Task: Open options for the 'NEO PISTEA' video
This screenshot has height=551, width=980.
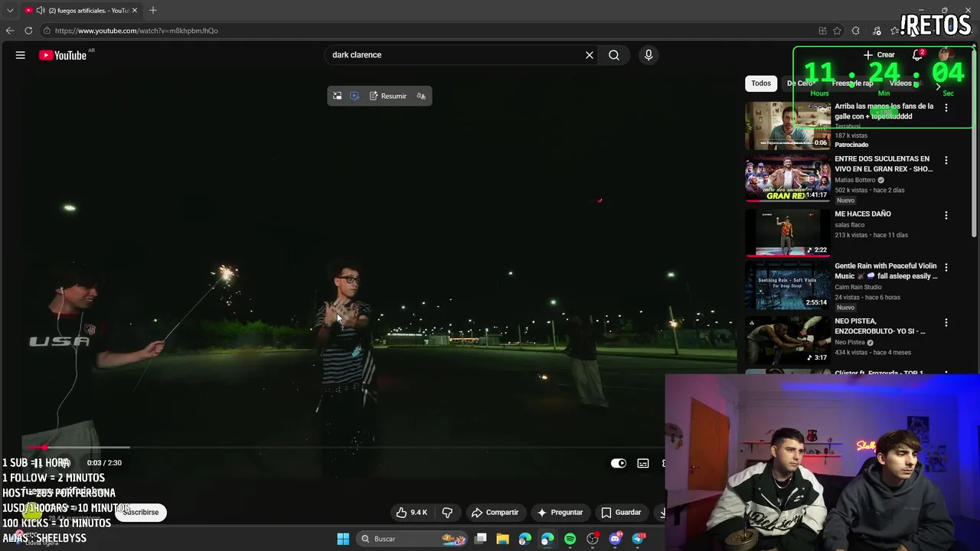Action: pos(946,323)
